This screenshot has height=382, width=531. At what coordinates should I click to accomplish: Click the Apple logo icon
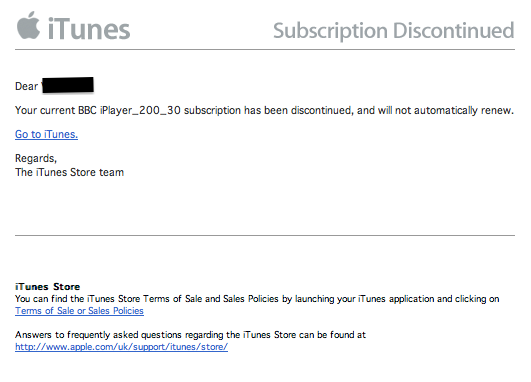tap(28, 25)
